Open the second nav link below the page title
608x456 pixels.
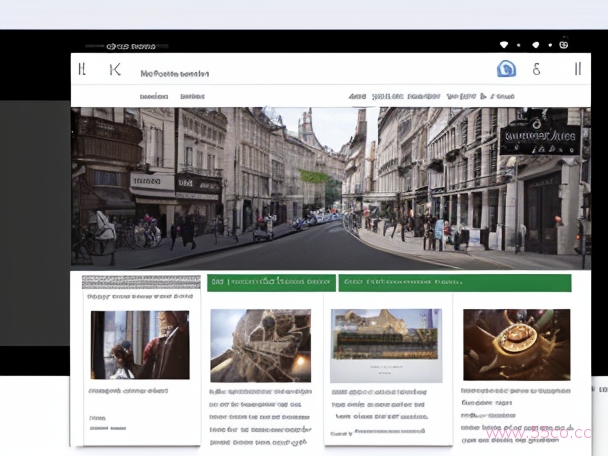[x=192, y=97]
